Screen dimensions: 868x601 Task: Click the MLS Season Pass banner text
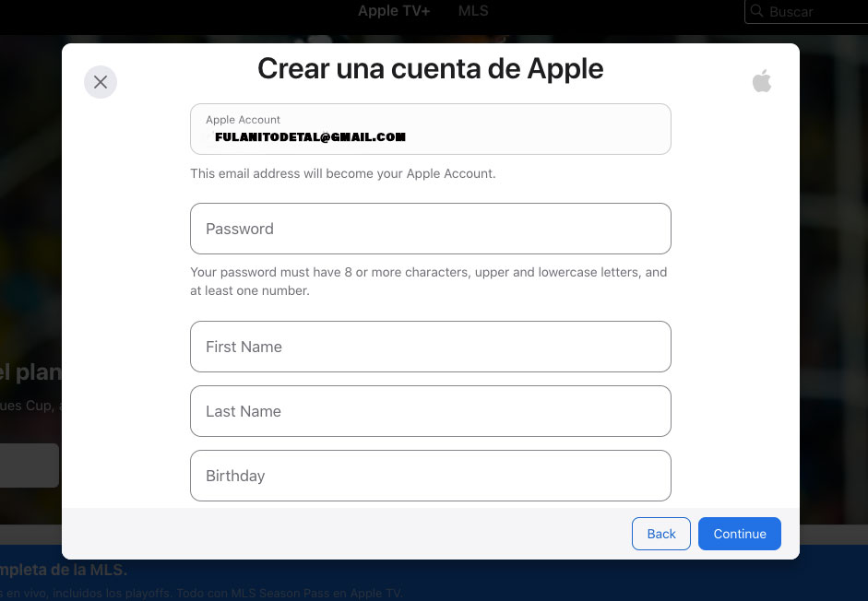201,593
